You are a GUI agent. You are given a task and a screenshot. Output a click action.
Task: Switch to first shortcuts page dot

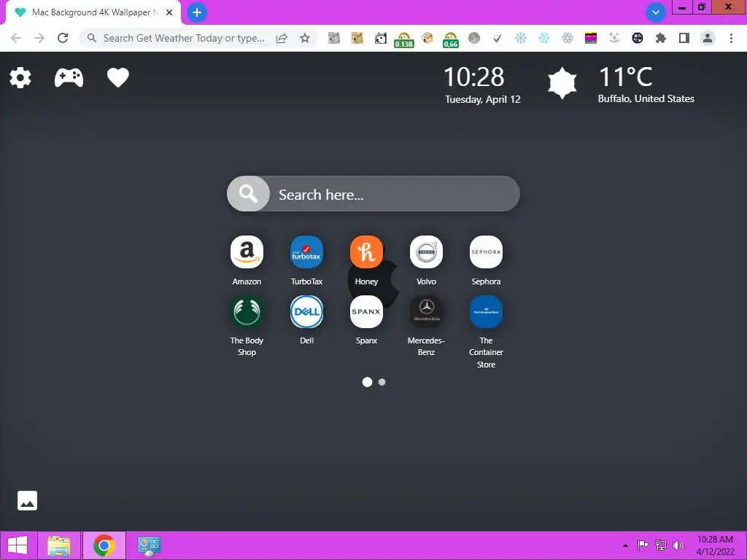coord(368,382)
